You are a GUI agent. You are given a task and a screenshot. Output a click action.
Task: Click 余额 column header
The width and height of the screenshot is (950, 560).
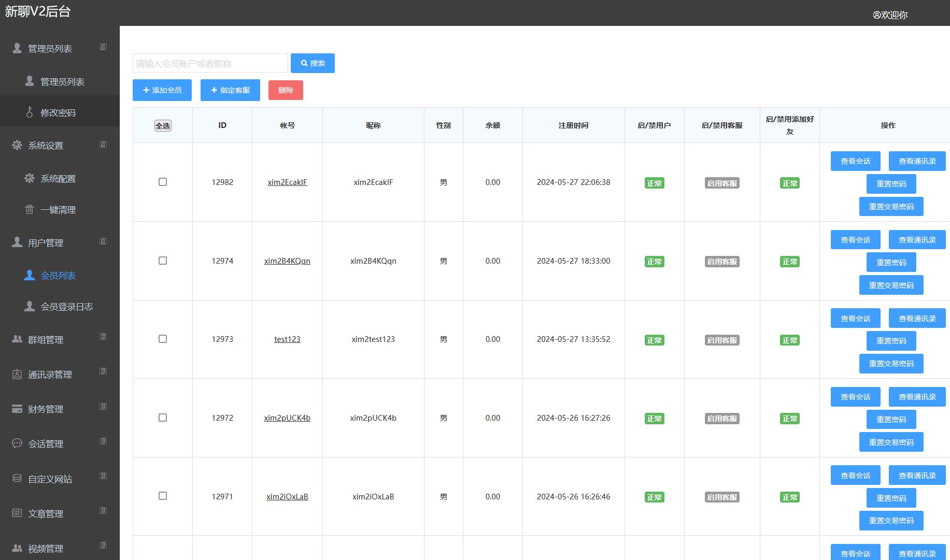coord(492,125)
